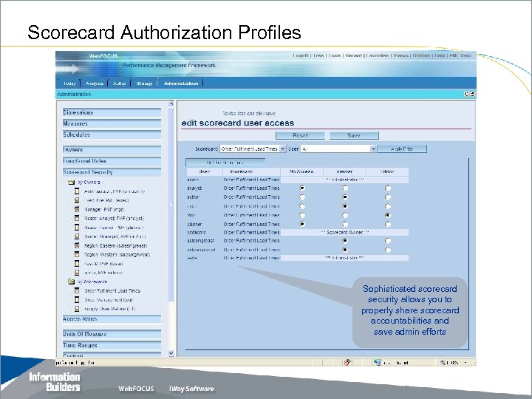Viewport: 532px width, 399px height.
Task: Click the rightmost icon on Administration bar
Action: [x=473, y=95]
